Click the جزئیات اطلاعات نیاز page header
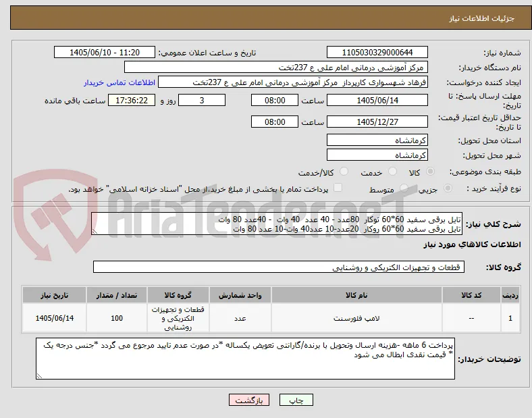Image resolution: width=532 pixels, height=418 pixels. click(482, 18)
